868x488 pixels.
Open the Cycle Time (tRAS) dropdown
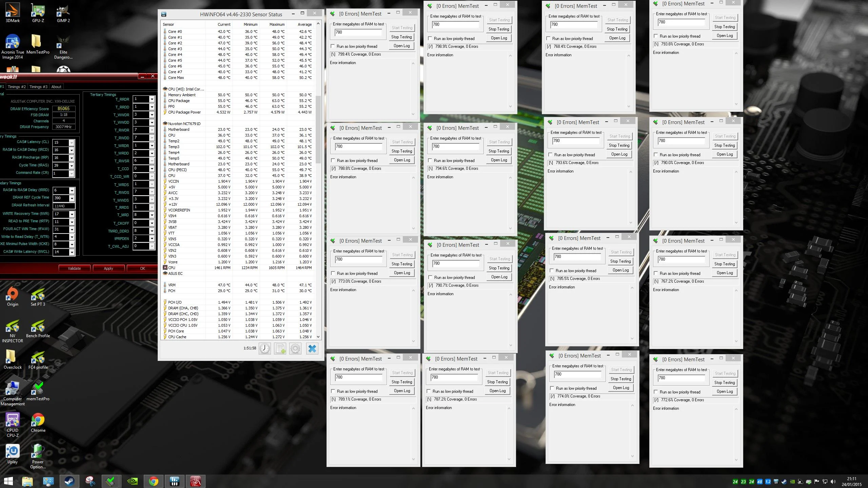click(72, 166)
